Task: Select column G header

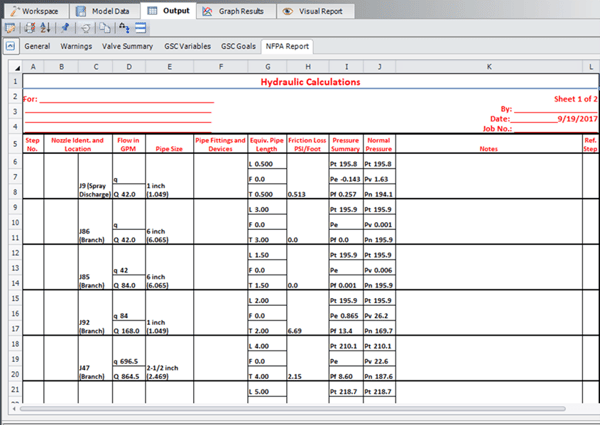Action: [x=267, y=67]
